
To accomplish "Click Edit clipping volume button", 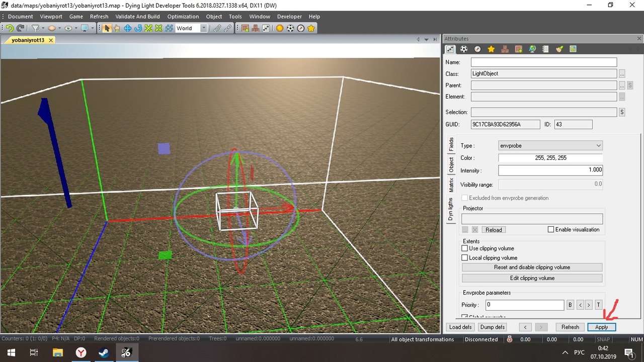I will (532, 278).
